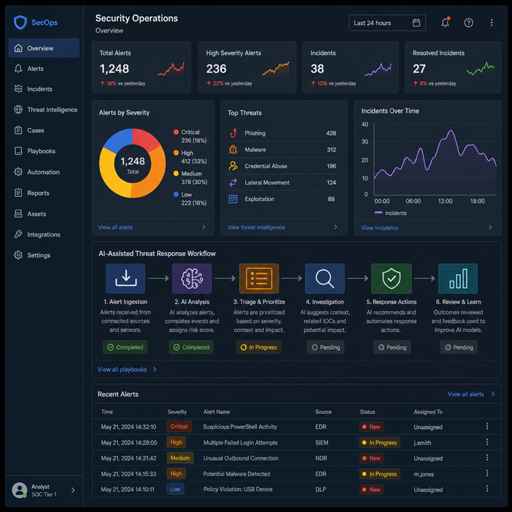The height and width of the screenshot is (512, 512).
Task: Click the Incidents legend entry under chart
Action: pos(391,213)
